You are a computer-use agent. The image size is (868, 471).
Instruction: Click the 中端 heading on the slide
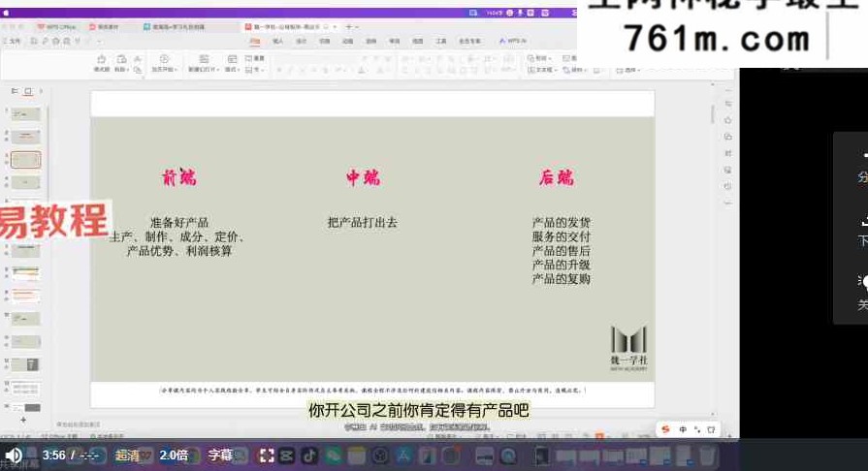(x=363, y=177)
